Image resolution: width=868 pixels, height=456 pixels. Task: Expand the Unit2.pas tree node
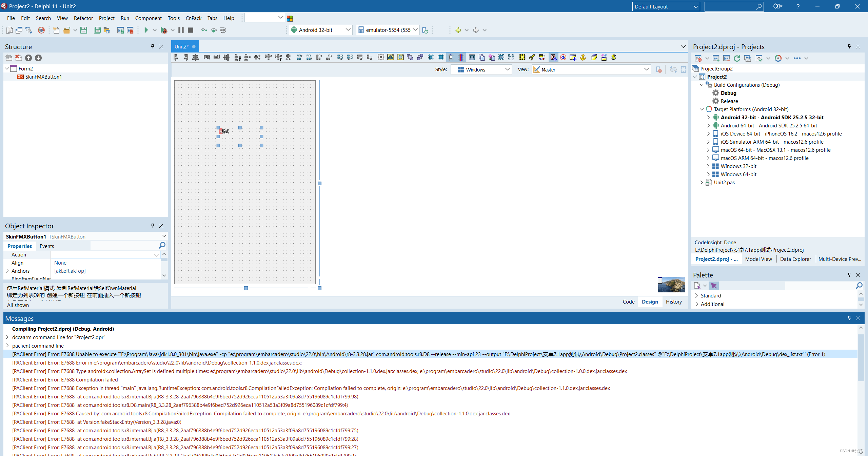(x=702, y=182)
